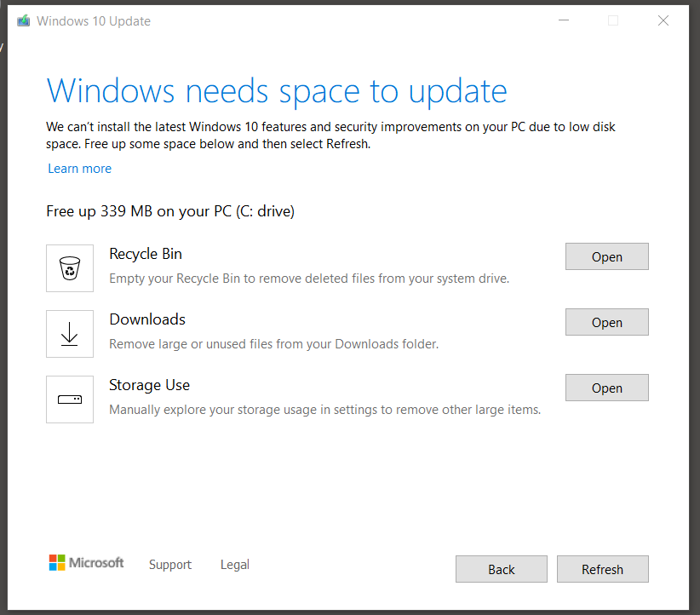Click the Downloads arrow icon tile
Screen dimensions: 700x615
[x=70, y=334]
